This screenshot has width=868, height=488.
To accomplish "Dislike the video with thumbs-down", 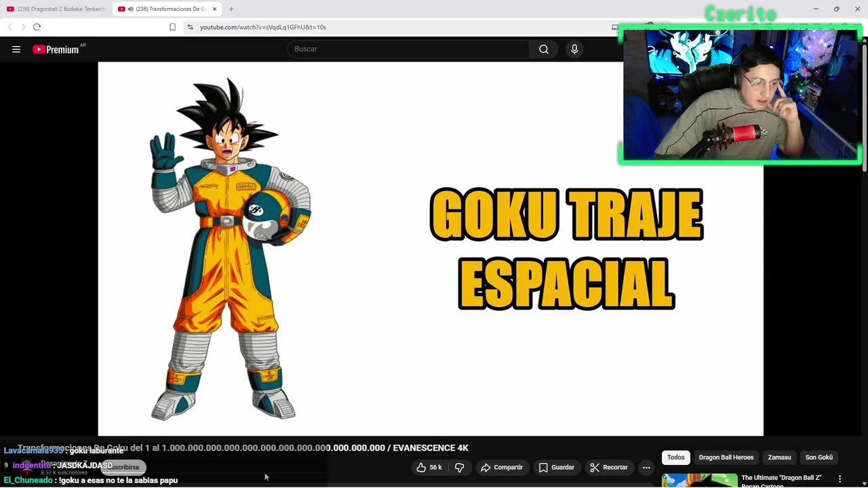I will tap(459, 468).
